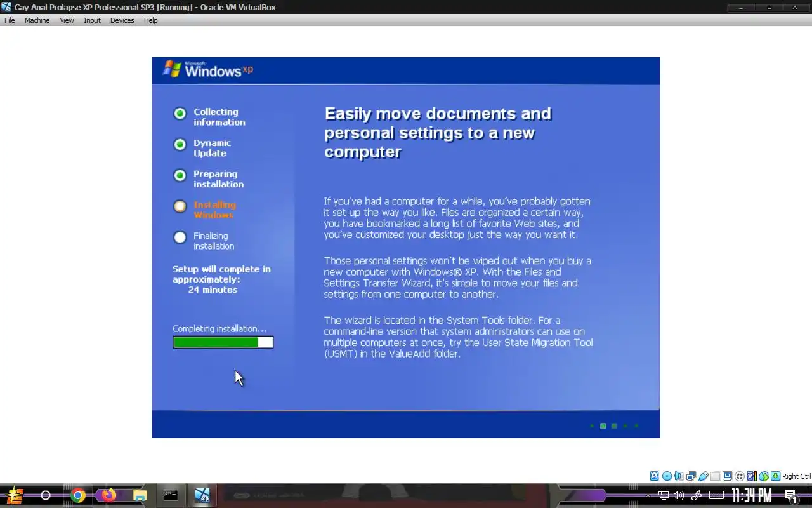This screenshot has width=812, height=508.
Task: Click the Preparing installation step indicator
Action: (180, 175)
